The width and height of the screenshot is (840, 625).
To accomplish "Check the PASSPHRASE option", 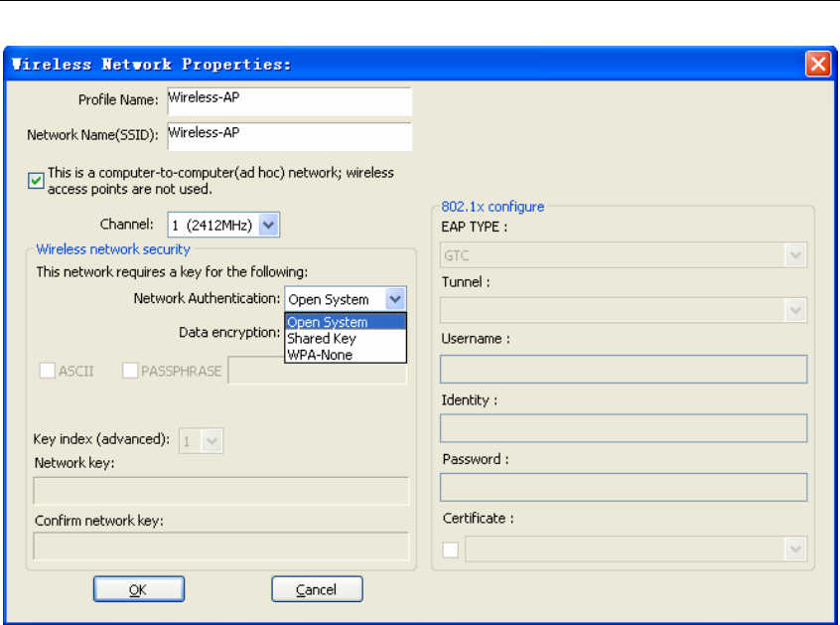I will 130,372.
